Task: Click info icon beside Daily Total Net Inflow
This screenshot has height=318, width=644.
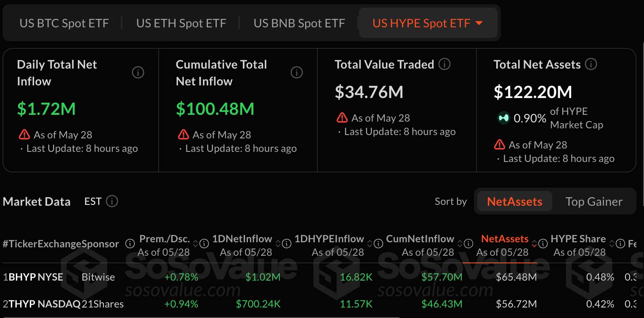Action: coord(138,73)
